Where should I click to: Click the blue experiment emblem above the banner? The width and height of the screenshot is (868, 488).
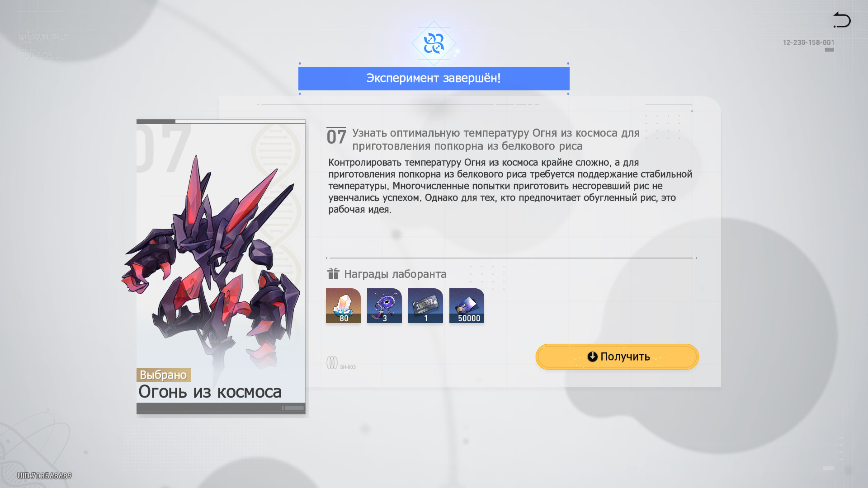coord(434,43)
